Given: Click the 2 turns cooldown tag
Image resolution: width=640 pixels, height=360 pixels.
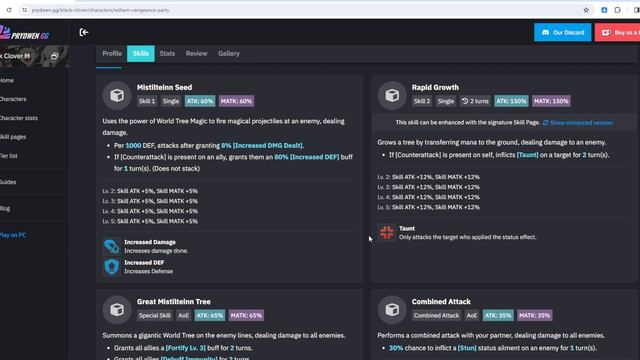Looking at the screenshot, I should coord(475,101).
